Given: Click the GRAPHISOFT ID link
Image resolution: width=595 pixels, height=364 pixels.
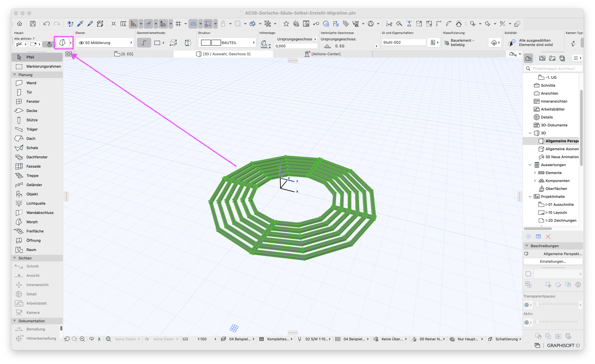Looking at the screenshot, I should [563, 345].
